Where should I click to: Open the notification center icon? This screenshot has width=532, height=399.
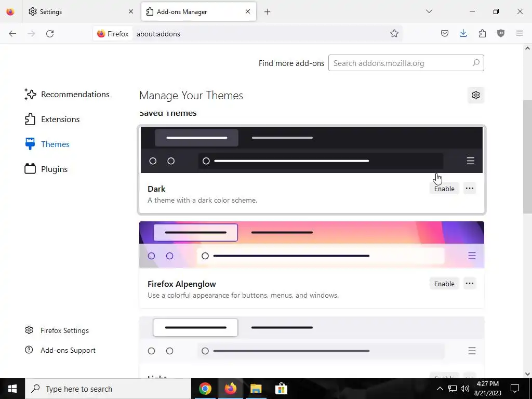tap(515, 389)
